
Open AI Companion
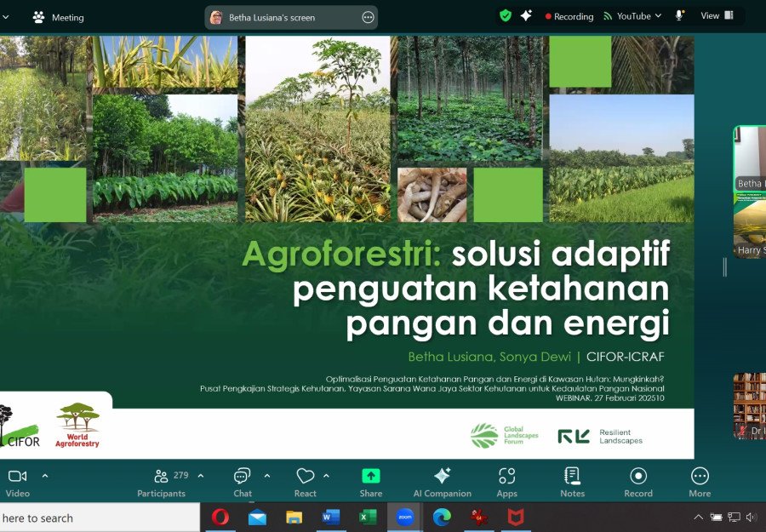(442, 482)
